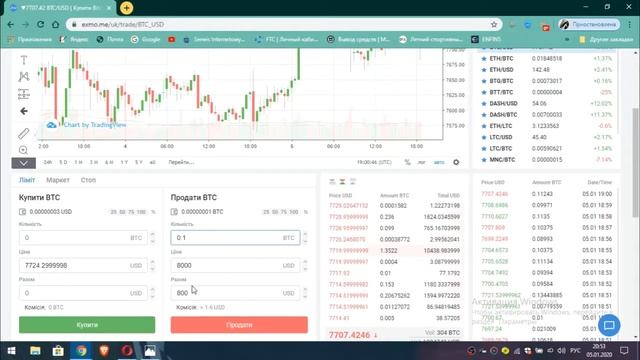Click the green Купити button
The width and height of the screenshot is (640, 360).
tap(87, 325)
